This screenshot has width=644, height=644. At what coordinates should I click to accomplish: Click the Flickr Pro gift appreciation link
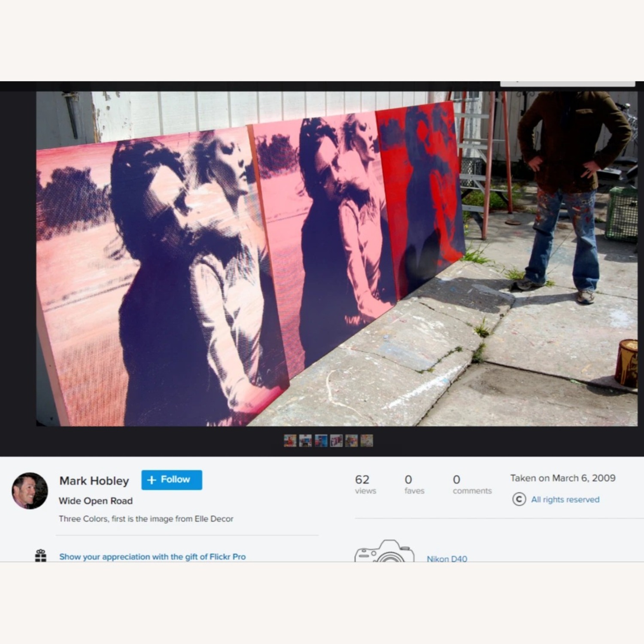click(x=152, y=556)
